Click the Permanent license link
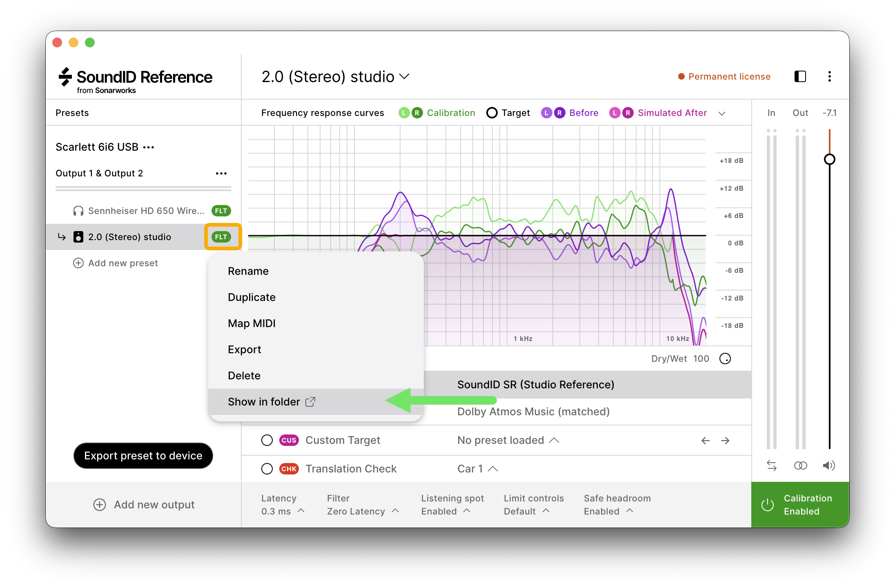895x588 pixels. (x=724, y=76)
